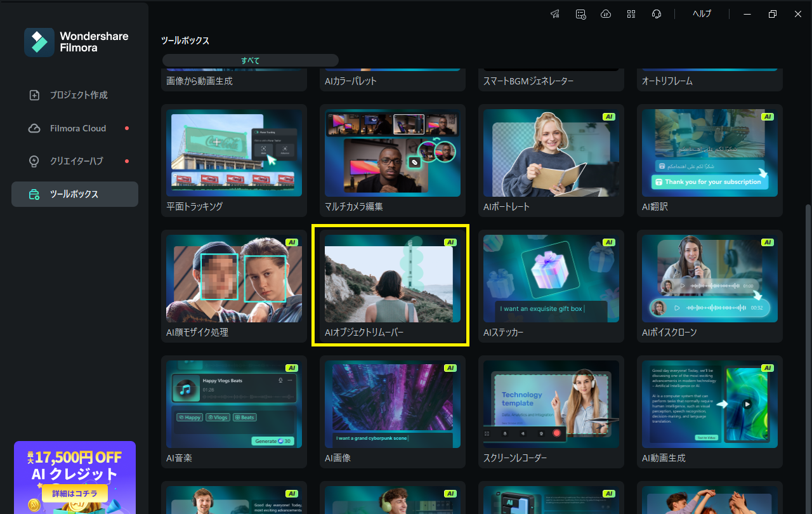Click the AI badge on the AIボイスクローン card

click(x=768, y=242)
